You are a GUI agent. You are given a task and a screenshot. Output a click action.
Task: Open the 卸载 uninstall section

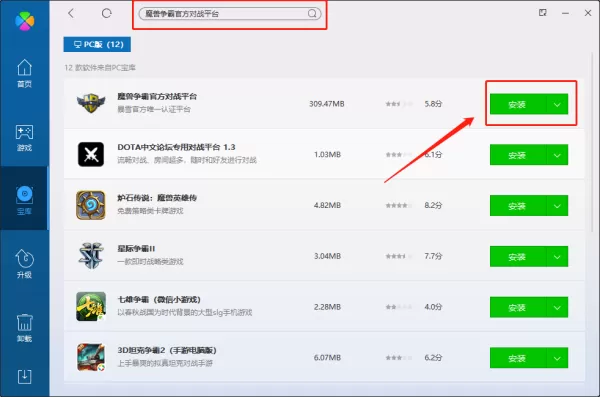click(x=24, y=328)
